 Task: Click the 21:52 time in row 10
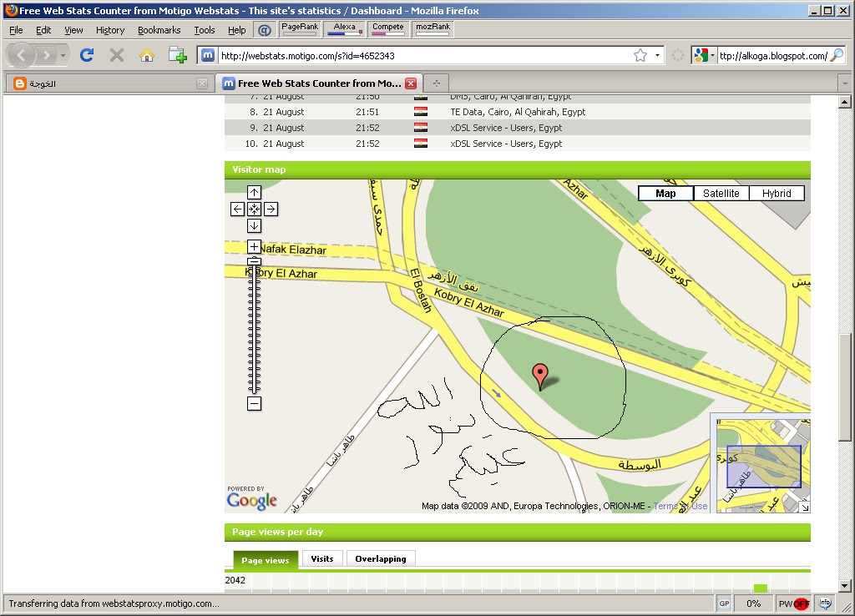click(x=367, y=144)
